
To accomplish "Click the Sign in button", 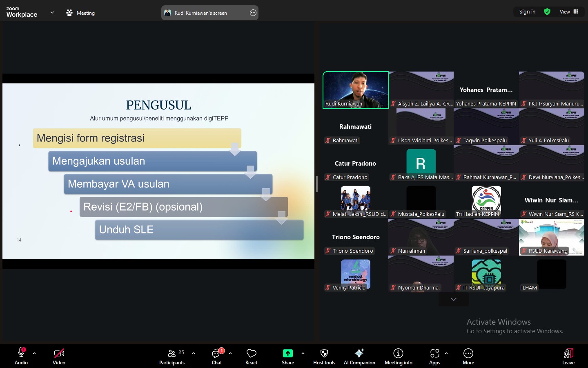I will pos(527,12).
